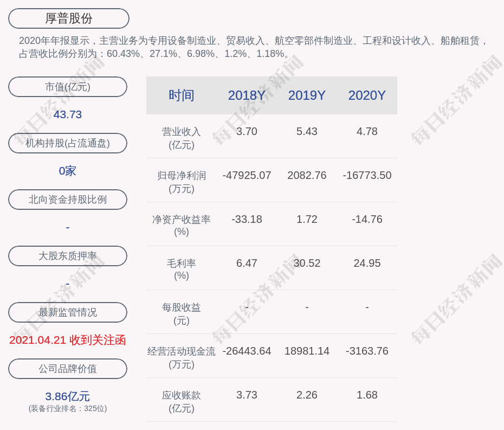Click the 营业收入(亿元) row label
Image resolution: width=504 pixels, height=430 pixels.
(x=182, y=138)
